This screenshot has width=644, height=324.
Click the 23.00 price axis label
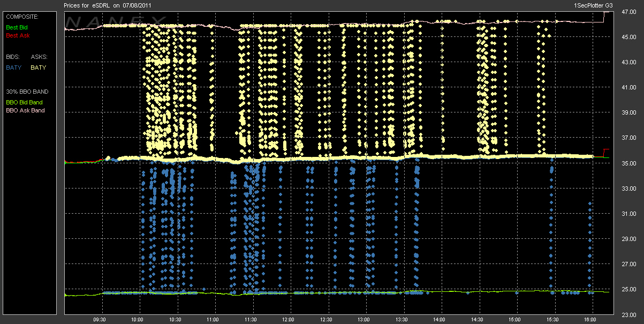(x=628, y=315)
